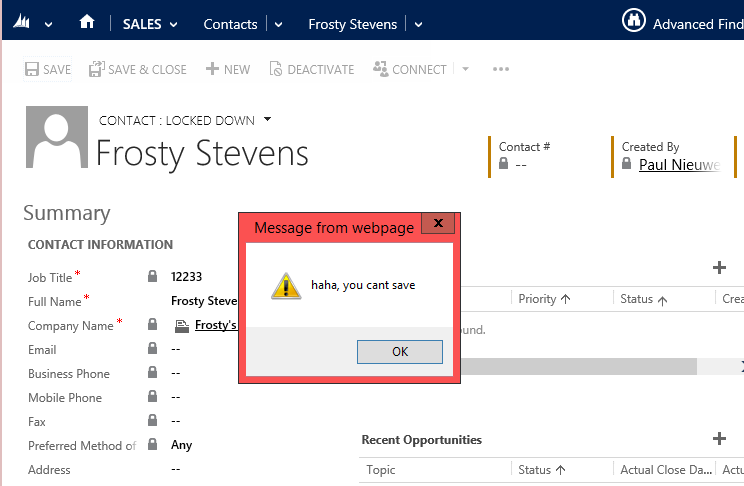
Task: Open the more commands ellipsis
Action: click(501, 69)
